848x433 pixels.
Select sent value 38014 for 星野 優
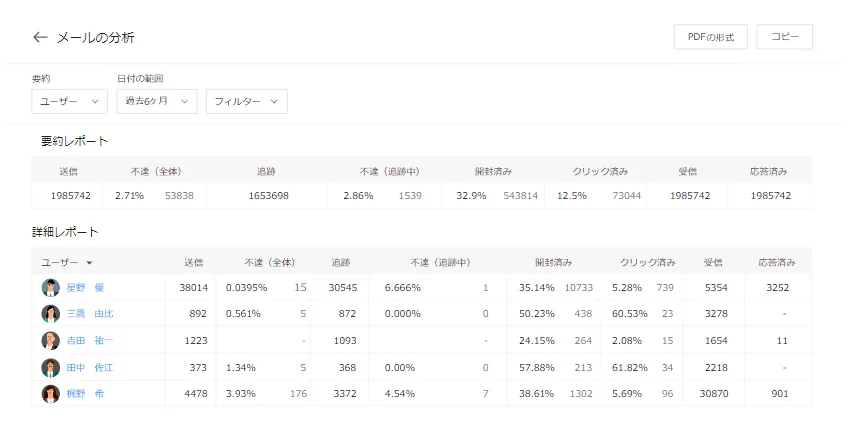[x=194, y=288]
